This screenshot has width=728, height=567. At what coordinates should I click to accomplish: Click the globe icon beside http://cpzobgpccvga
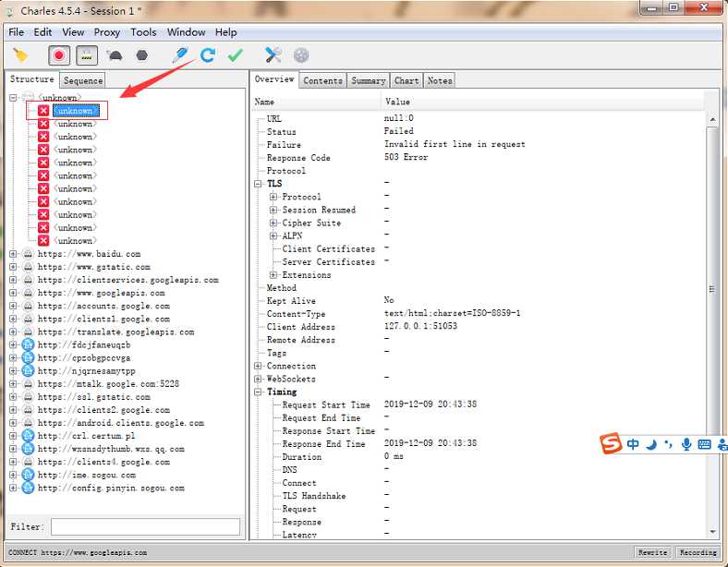pos(29,357)
